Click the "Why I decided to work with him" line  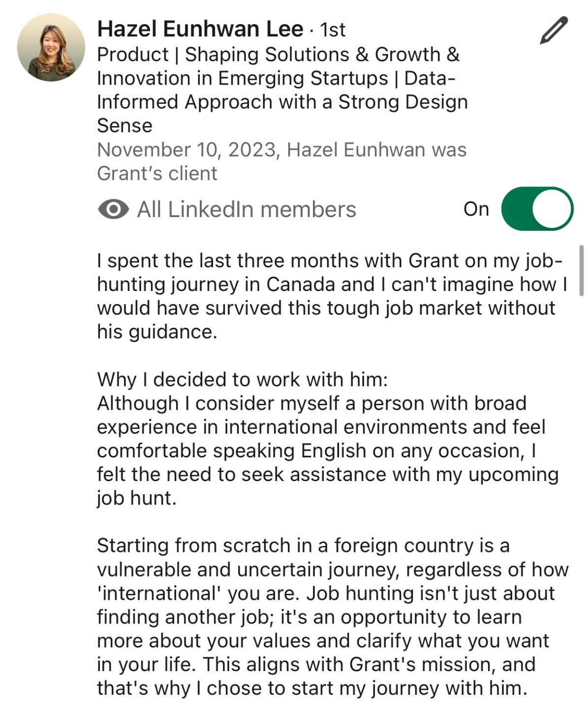point(243,380)
